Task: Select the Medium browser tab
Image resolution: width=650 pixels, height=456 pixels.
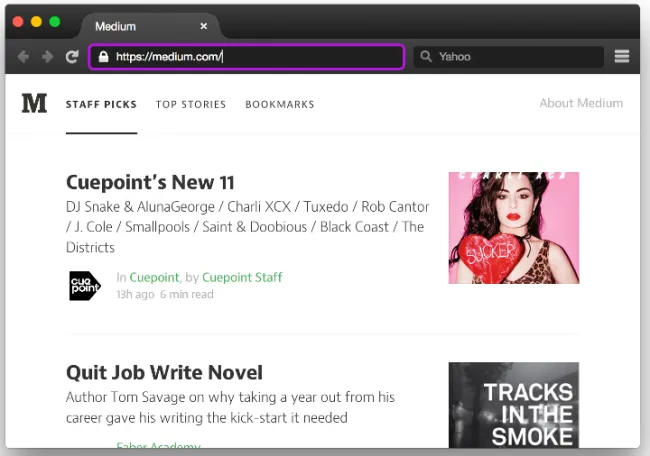Action: click(x=150, y=26)
